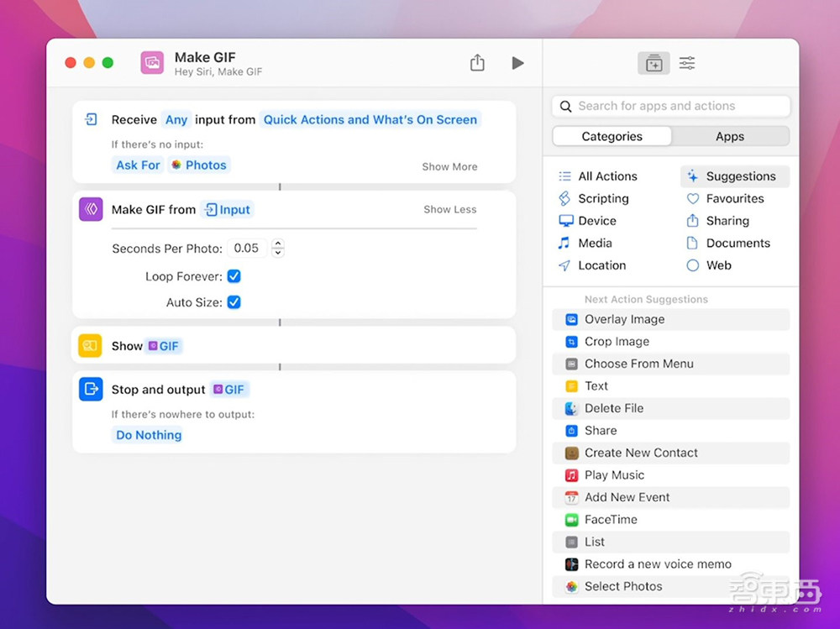Uncheck the Loop Forever checkbox
The width and height of the screenshot is (840, 629).
click(x=234, y=276)
